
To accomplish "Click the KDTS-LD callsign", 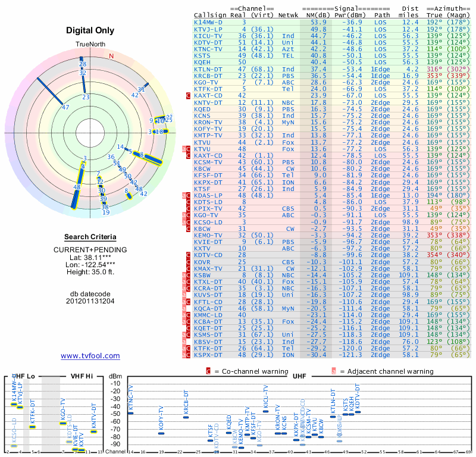I will coord(208,202).
